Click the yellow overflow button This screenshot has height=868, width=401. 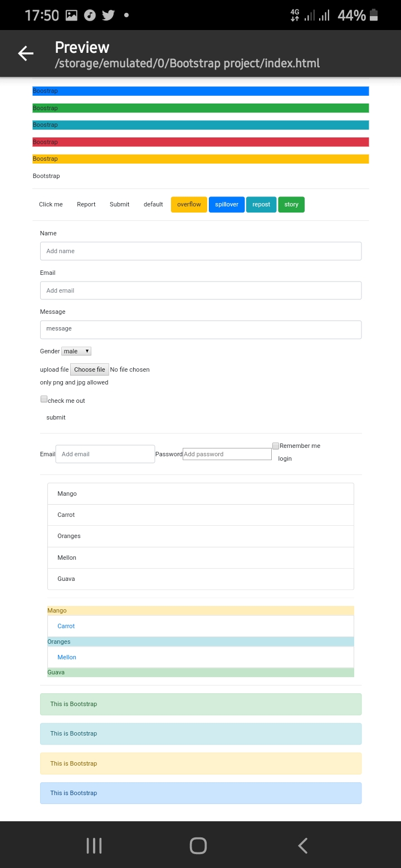click(189, 205)
